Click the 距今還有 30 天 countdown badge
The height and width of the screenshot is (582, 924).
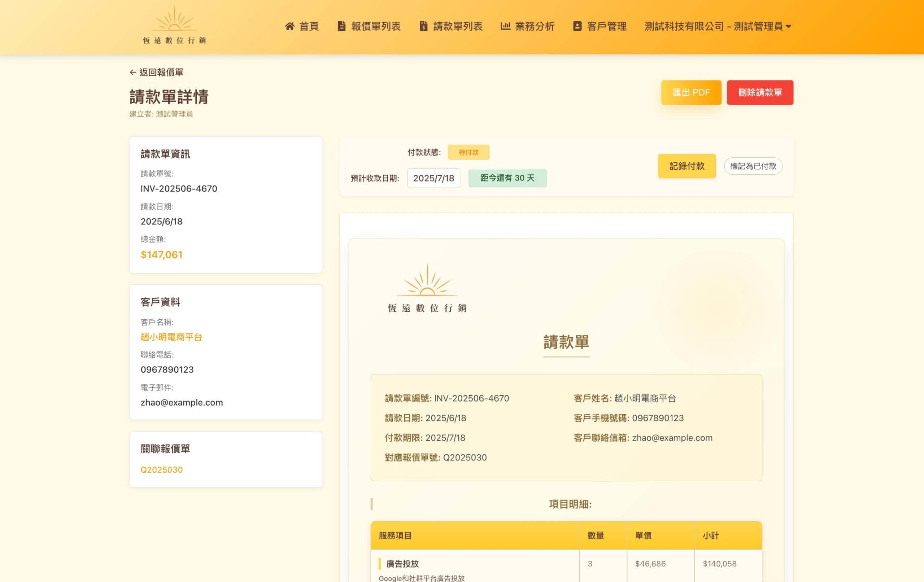pyautogui.click(x=507, y=178)
